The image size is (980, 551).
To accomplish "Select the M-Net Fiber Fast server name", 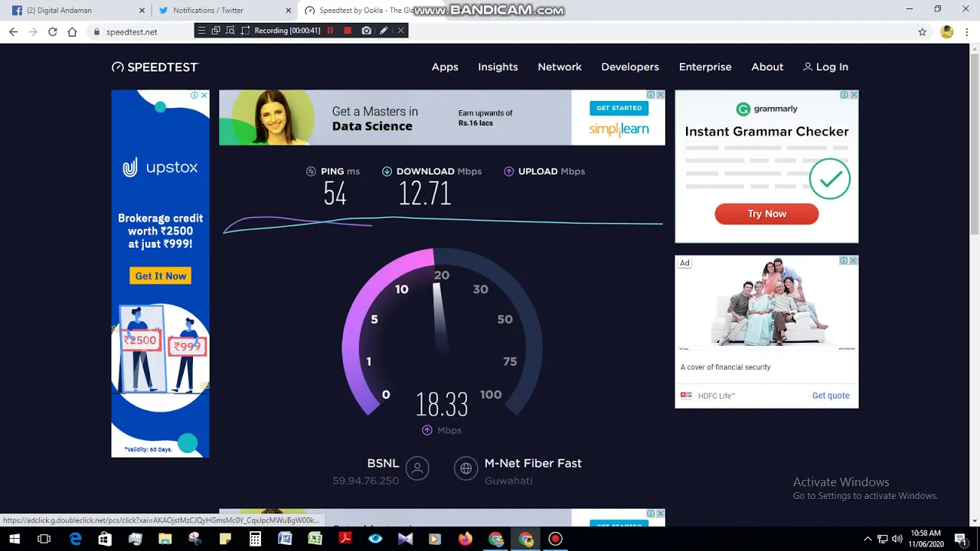I will [x=533, y=464].
